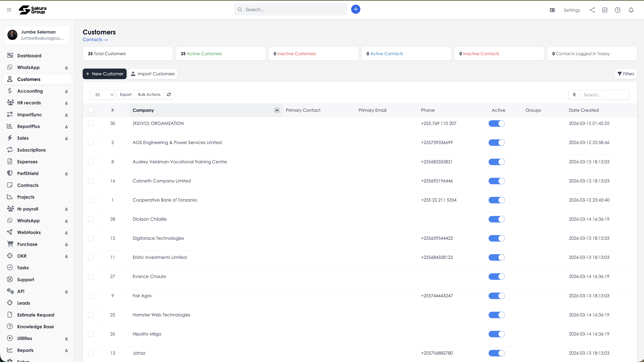
Task: Expand the ReportPlus sidebar menu
Action: (37, 126)
